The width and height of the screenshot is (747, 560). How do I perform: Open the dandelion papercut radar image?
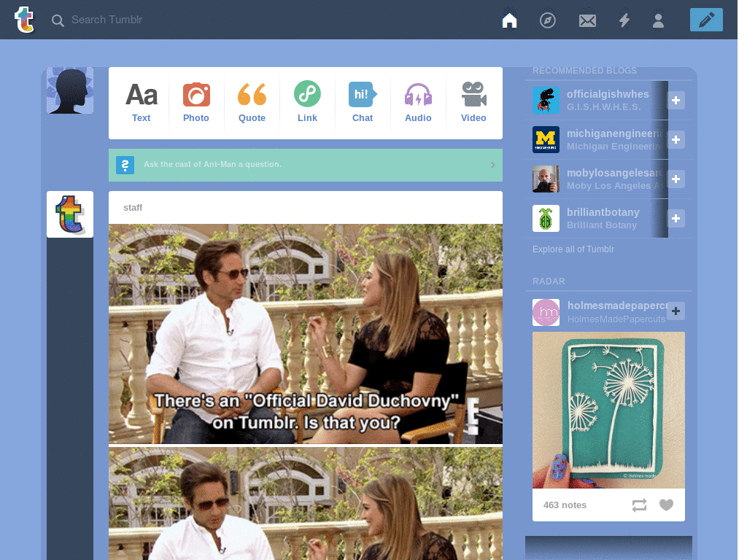(608, 410)
